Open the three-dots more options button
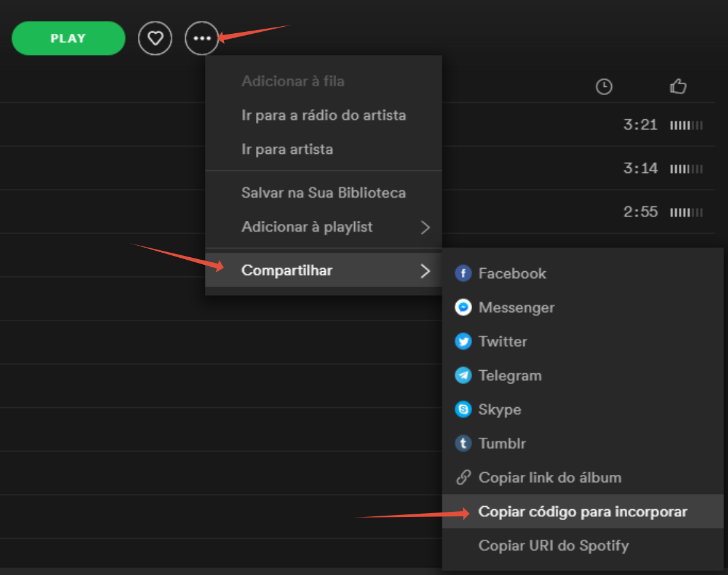Viewport: 728px width, 575px height. coord(202,38)
